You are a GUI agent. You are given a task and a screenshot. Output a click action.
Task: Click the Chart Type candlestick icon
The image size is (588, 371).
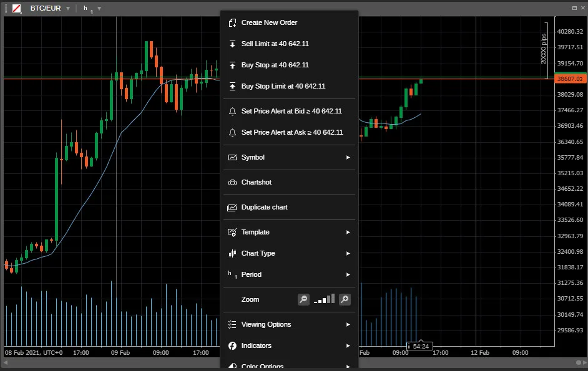pos(232,254)
